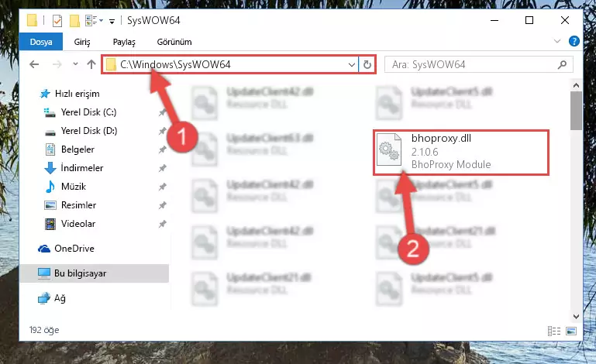Refresh the SysWOW64 folder view
Screen dimensions: 596x364
click(367, 64)
